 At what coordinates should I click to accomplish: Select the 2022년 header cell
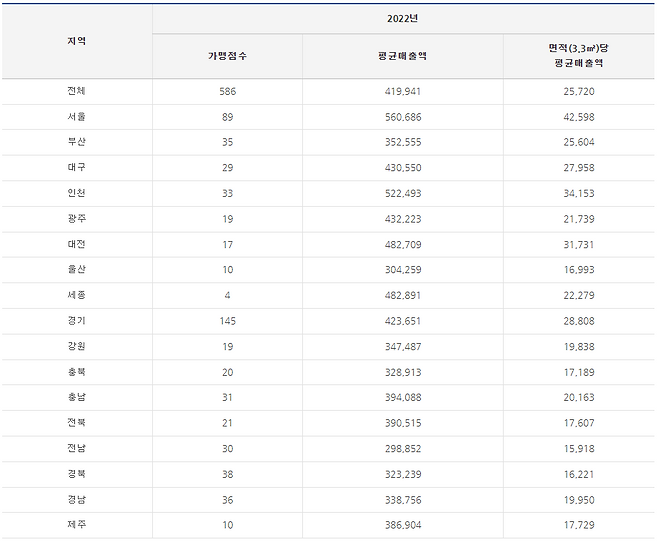pos(404,18)
